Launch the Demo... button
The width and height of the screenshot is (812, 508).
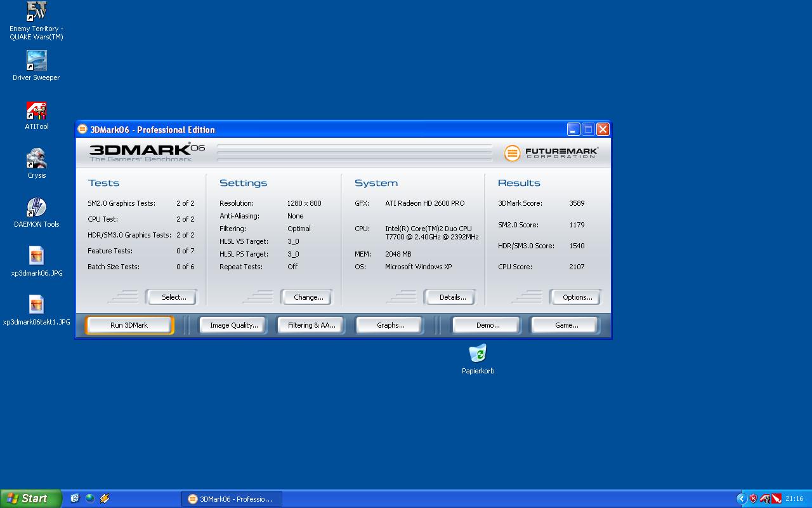point(487,325)
